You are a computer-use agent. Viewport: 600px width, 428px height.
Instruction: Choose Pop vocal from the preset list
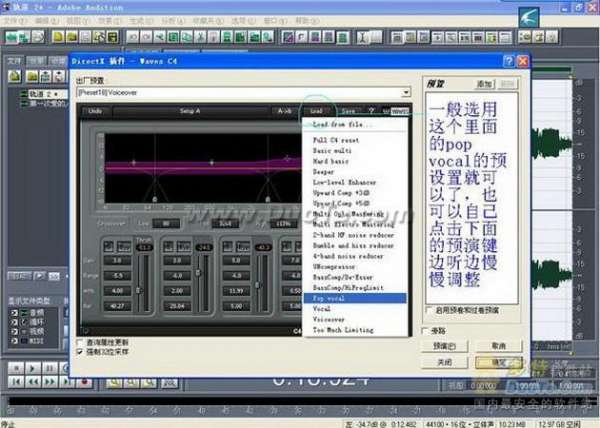(x=355, y=298)
